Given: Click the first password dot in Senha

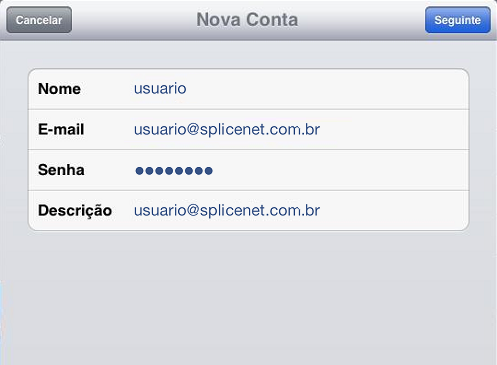Looking at the screenshot, I should click(139, 171).
